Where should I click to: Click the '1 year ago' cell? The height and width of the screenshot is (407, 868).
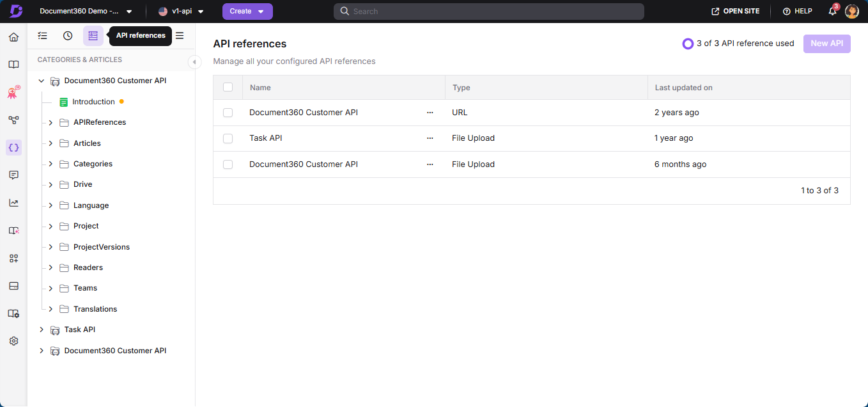674,138
